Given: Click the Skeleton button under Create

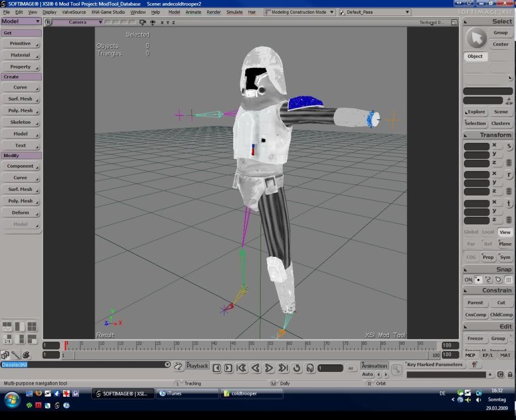Looking at the screenshot, I should click(21, 122).
